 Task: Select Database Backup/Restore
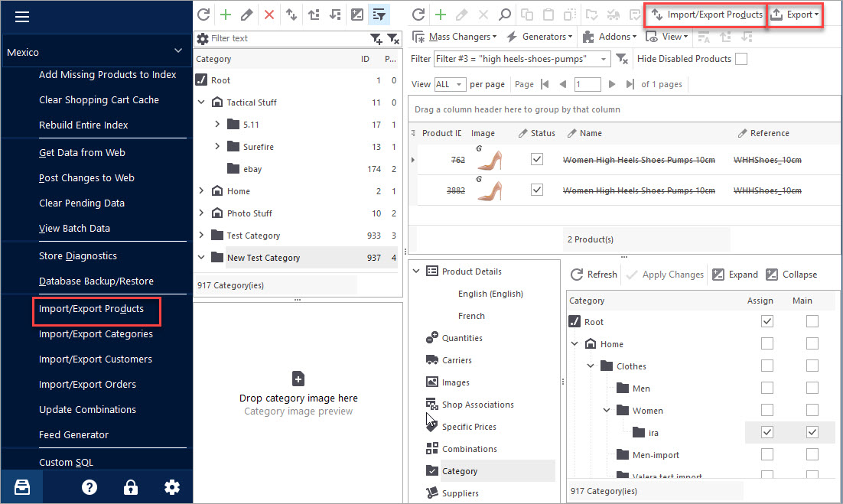point(96,281)
